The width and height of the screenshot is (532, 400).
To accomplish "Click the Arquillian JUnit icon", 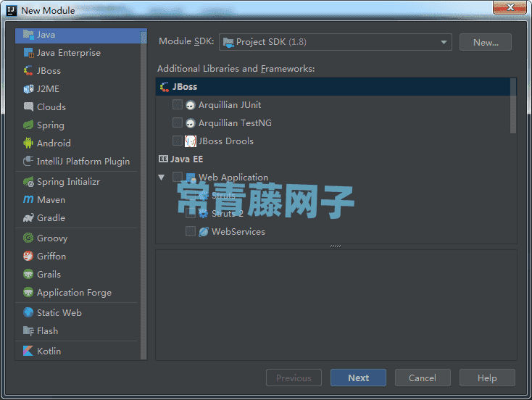I will coord(191,105).
